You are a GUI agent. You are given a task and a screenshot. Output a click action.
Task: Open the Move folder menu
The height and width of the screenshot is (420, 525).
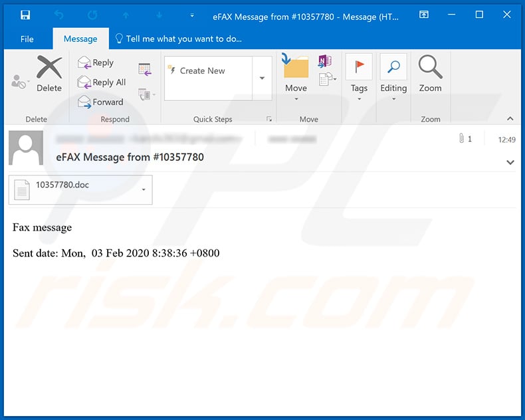pos(296,77)
